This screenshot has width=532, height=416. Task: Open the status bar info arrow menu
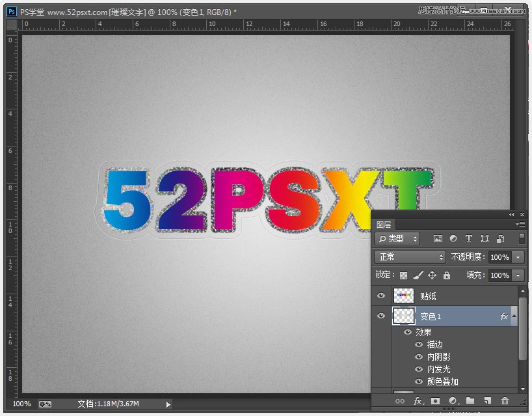168,404
